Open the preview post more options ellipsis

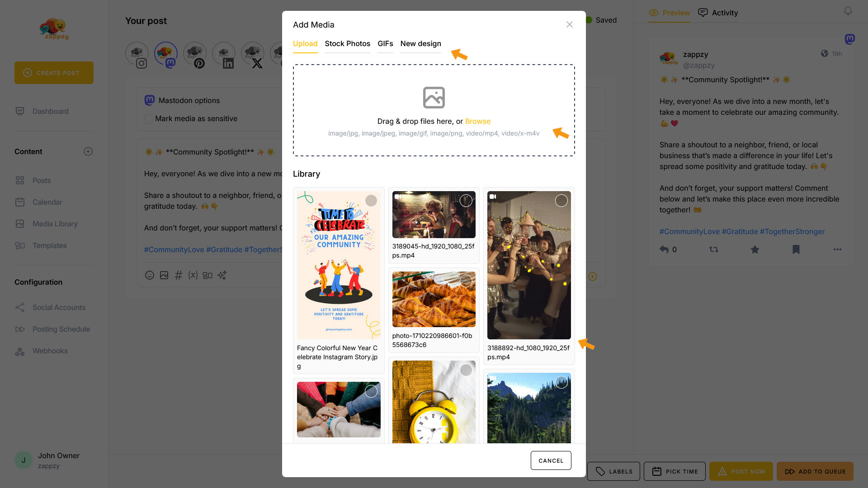point(837,249)
